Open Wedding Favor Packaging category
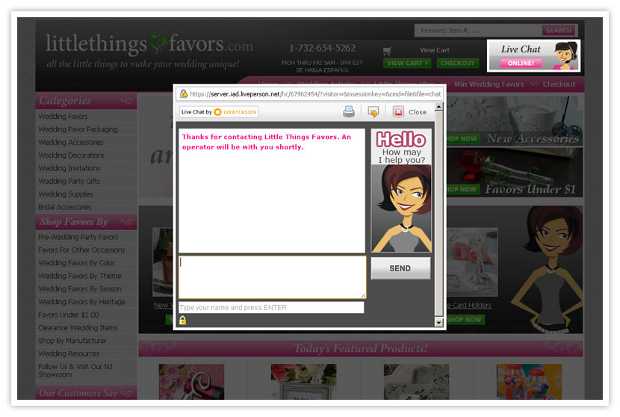Screen dimensions: 620x417 [78, 129]
